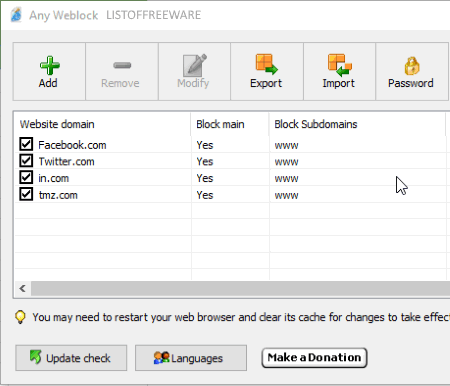The height and width of the screenshot is (386, 450).
Task: Click the lightbulb tip icon
Action: pyautogui.click(x=20, y=317)
